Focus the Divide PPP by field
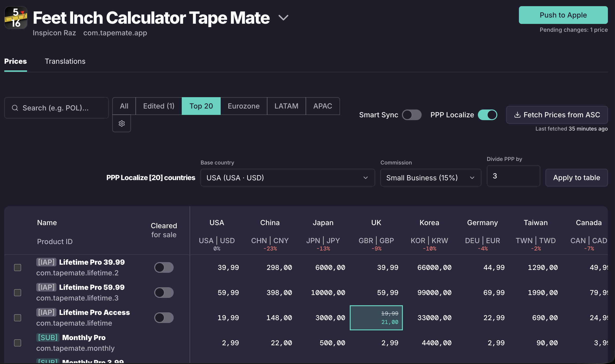 click(513, 176)
